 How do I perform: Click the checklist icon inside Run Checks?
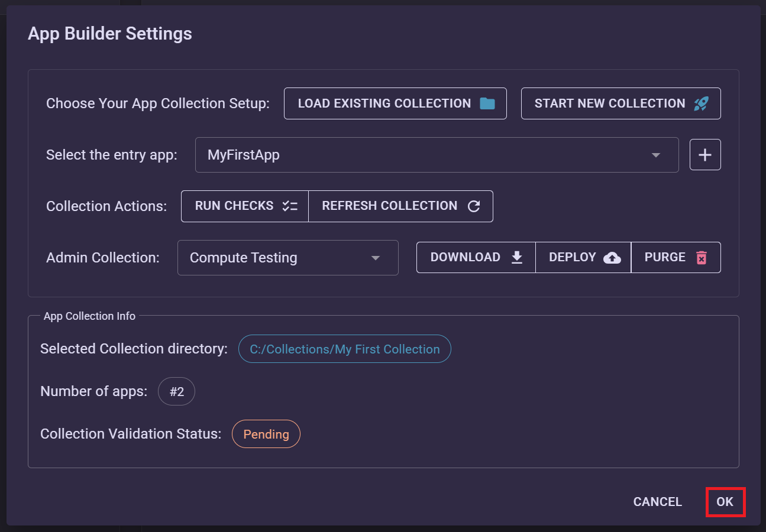(x=290, y=205)
